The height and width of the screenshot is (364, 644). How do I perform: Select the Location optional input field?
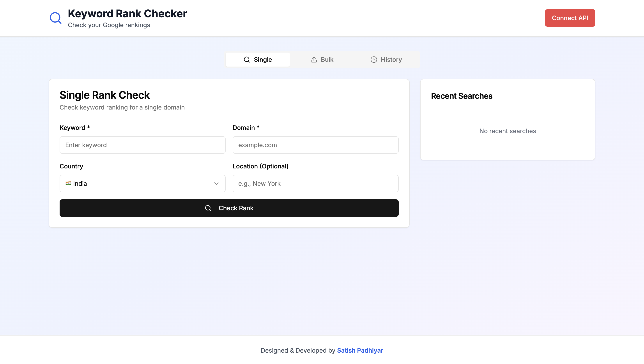315,184
